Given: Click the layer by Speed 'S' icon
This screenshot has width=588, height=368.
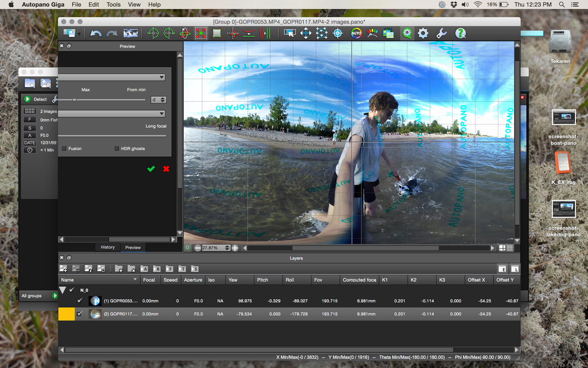Looking at the screenshot, I should pos(195,269).
